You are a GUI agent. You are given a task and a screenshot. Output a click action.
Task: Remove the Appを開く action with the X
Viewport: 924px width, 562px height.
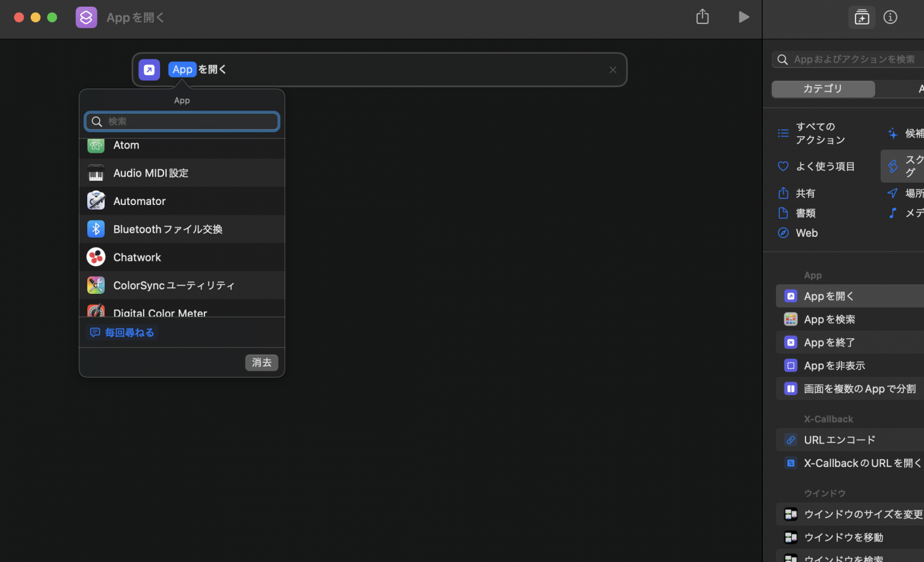pos(612,70)
